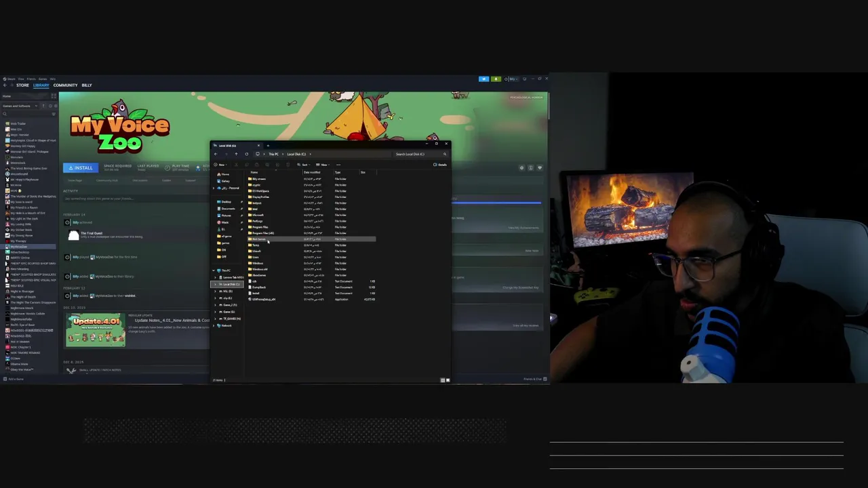The image size is (868, 488).
Task: Open the See more (three dots) Explorer menu
Action: 338,165
